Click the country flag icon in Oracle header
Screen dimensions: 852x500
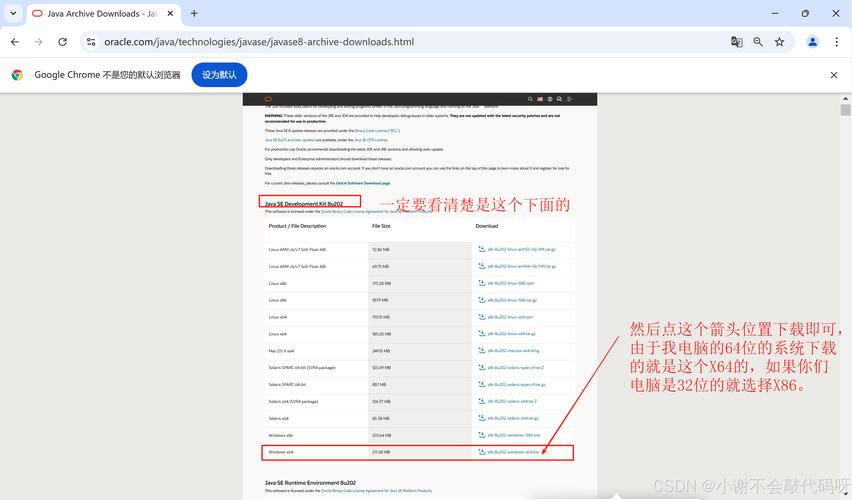tap(540, 99)
